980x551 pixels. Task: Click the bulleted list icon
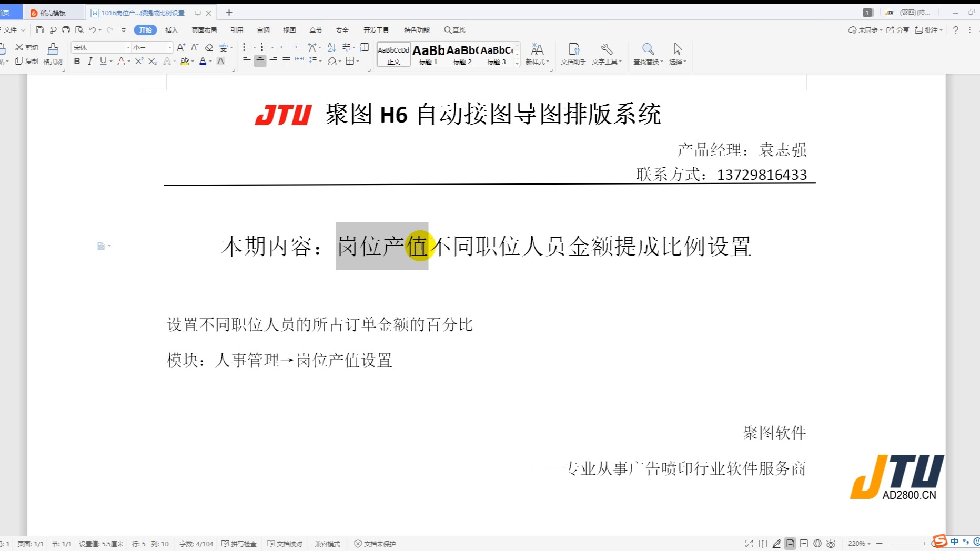point(247,47)
